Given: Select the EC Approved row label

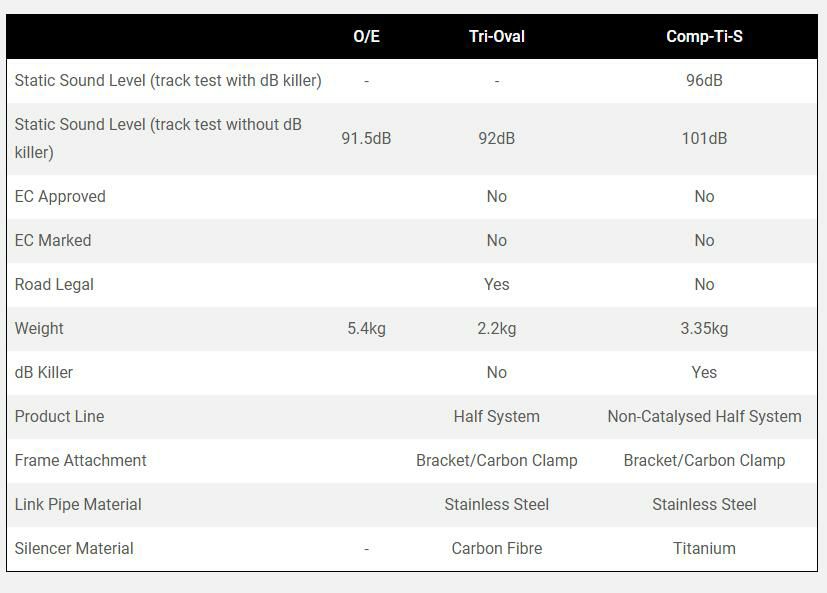Looking at the screenshot, I should 60,197.
